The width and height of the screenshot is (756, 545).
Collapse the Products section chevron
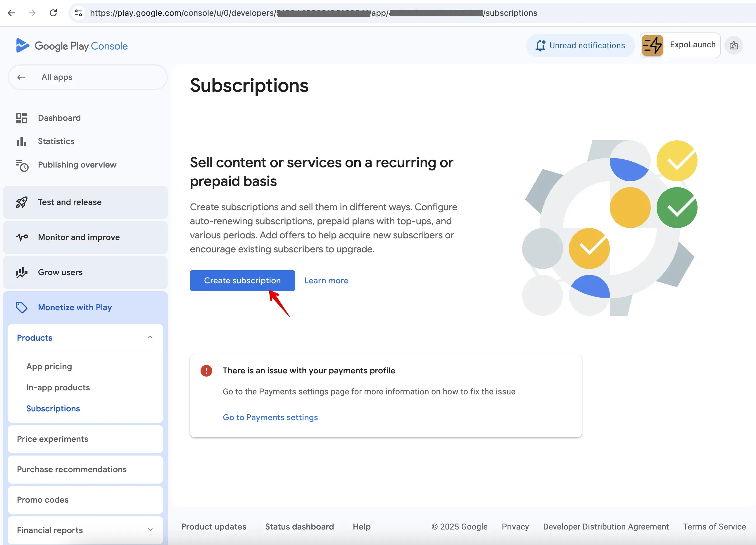coord(150,337)
